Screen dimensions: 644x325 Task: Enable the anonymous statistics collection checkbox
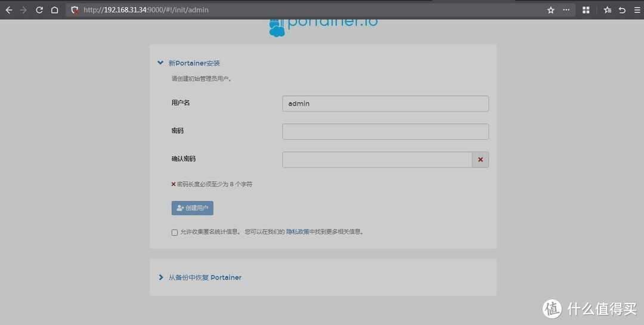click(175, 233)
